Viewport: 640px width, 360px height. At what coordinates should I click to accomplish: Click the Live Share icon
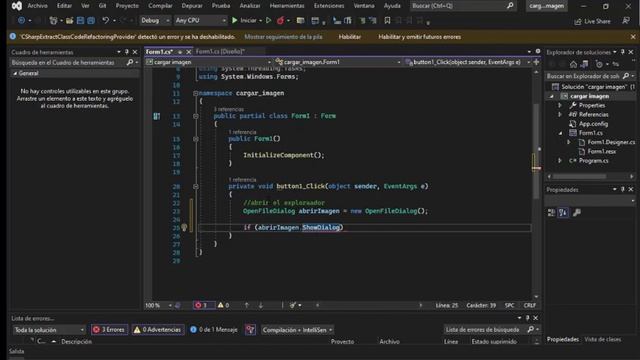click(578, 21)
